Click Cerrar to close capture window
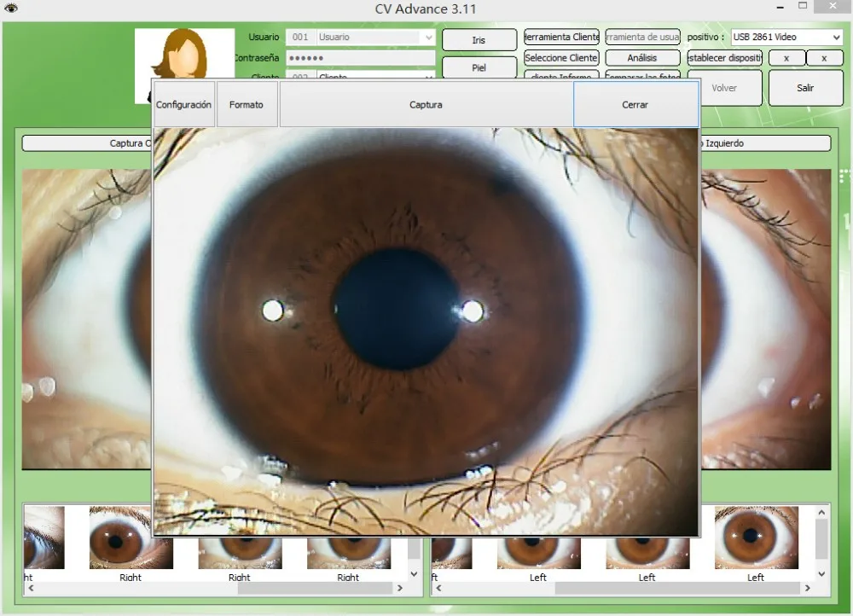The height and width of the screenshot is (616, 853). pos(635,105)
